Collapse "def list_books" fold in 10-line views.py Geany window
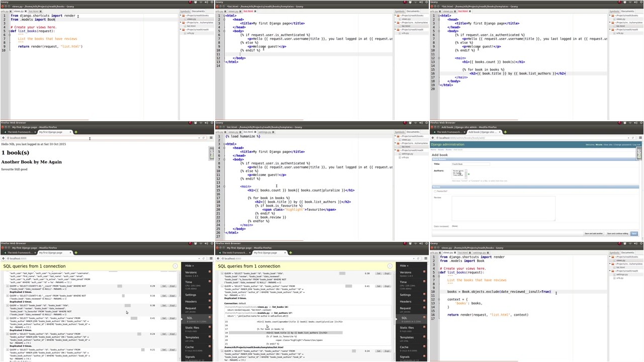 (x=9, y=31)
